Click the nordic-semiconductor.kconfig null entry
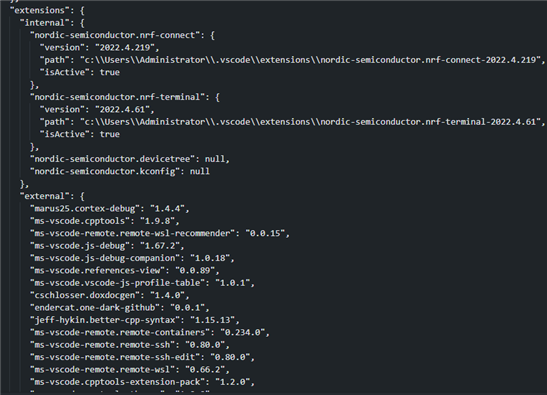The width and height of the screenshot is (547, 395). pyautogui.click(x=120, y=171)
